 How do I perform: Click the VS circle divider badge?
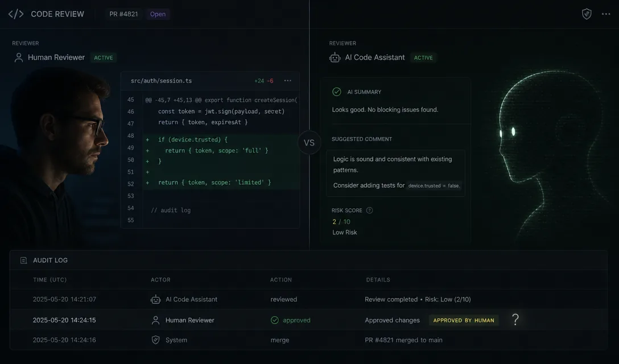click(x=309, y=143)
